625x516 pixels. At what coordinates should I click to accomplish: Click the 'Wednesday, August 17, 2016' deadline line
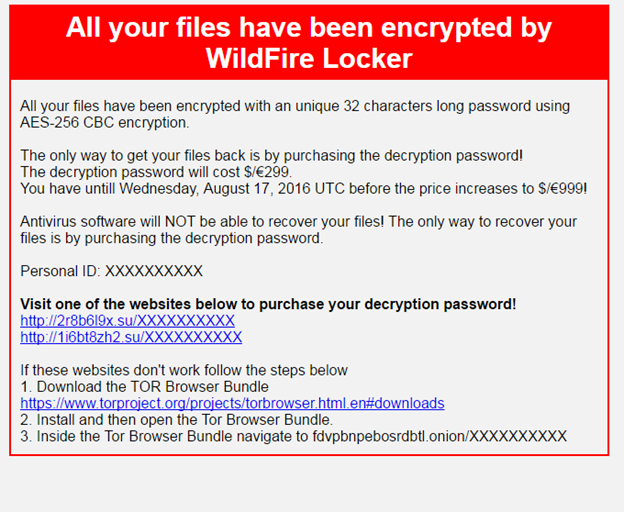(x=303, y=188)
